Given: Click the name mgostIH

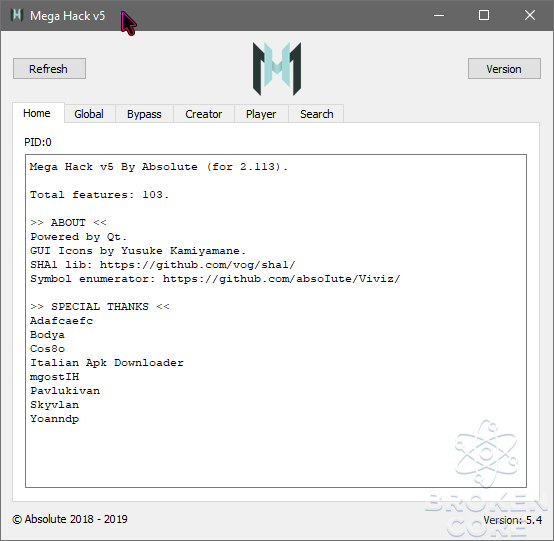Looking at the screenshot, I should (x=54, y=377).
